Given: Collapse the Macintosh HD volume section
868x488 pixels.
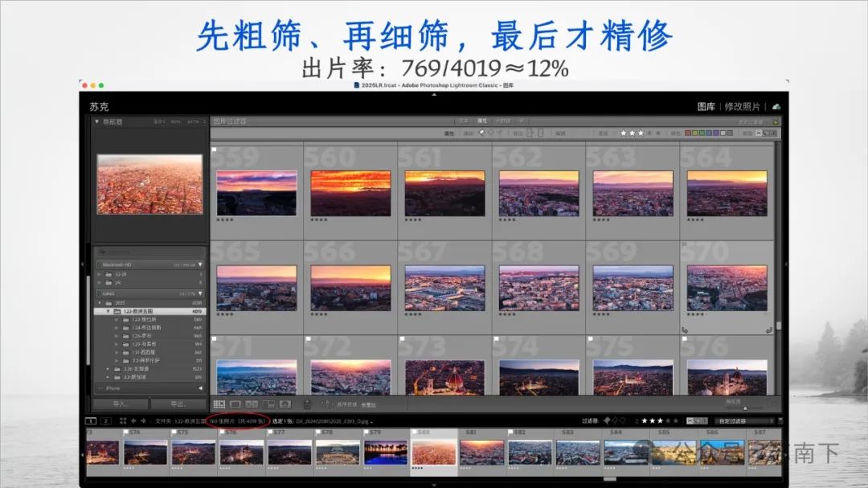Looking at the screenshot, I should (200, 265).
